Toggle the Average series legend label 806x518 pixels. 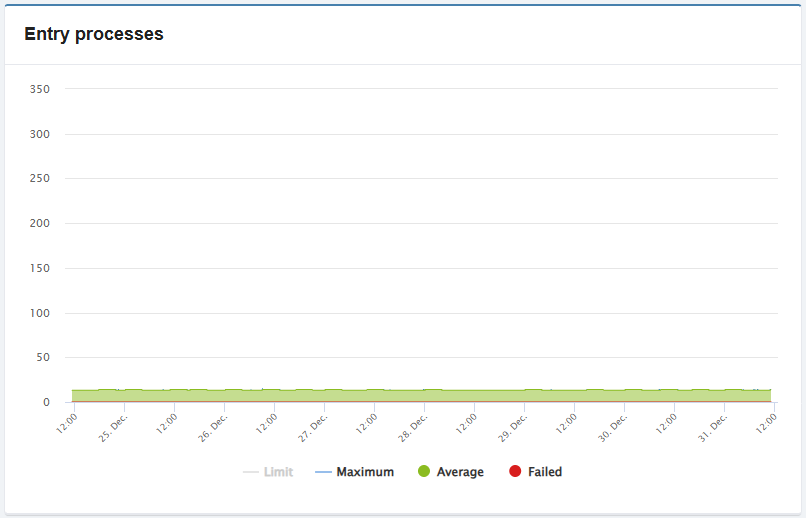tap(460, 472)
